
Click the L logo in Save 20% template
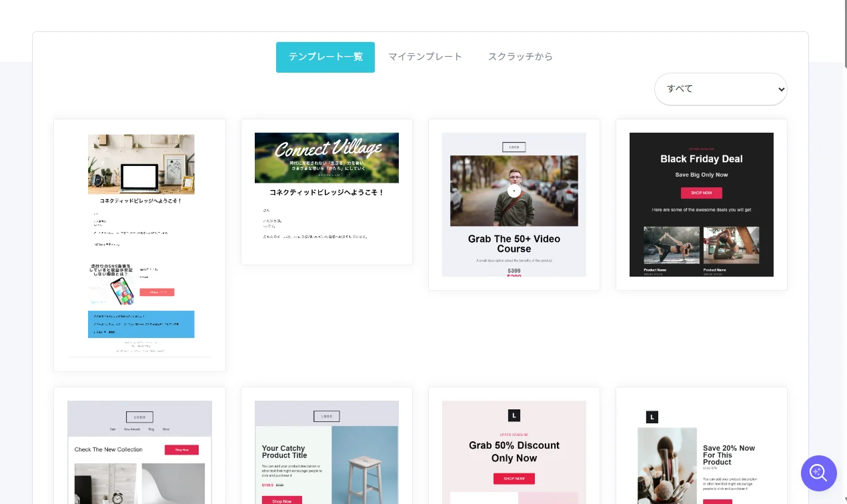[652, 417]
